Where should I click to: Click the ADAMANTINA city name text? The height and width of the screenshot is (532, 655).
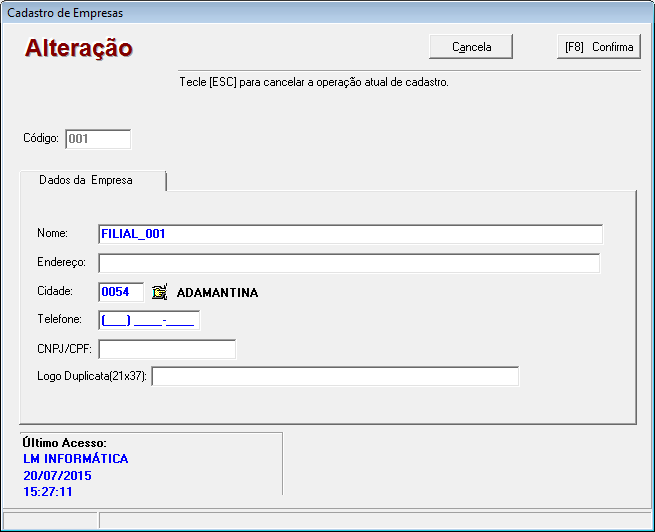(217, 293)
